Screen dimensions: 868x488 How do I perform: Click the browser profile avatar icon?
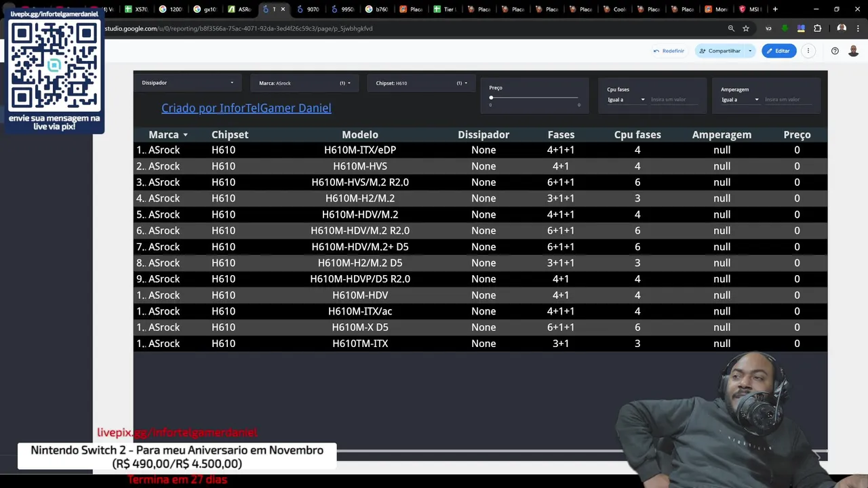[842, 28]
